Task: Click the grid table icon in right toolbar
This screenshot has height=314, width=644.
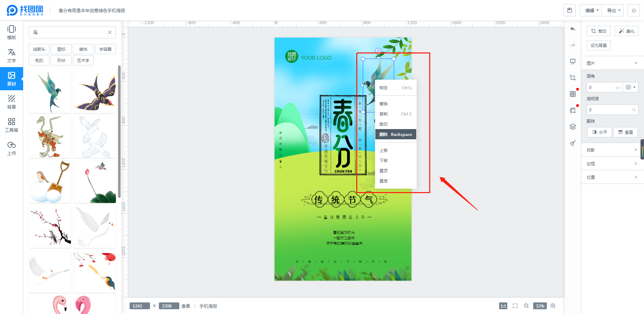Action: (x=573, y=94)
